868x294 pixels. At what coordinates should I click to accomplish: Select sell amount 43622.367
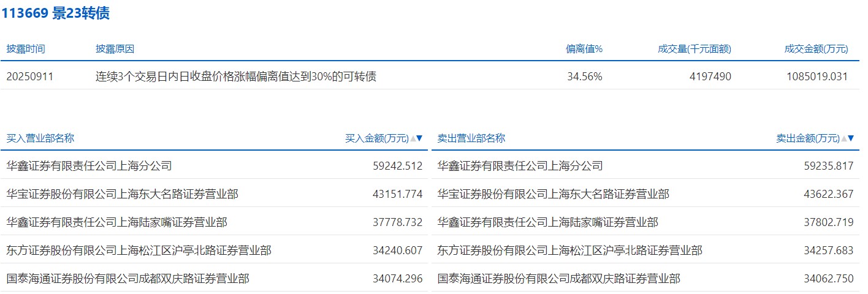[x=829, y=194]
